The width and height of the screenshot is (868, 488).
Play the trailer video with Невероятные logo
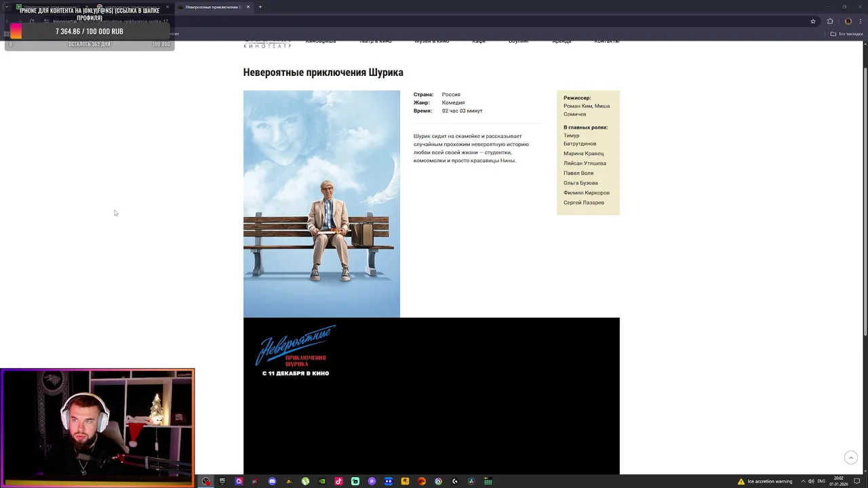click(x=431, y=396)
